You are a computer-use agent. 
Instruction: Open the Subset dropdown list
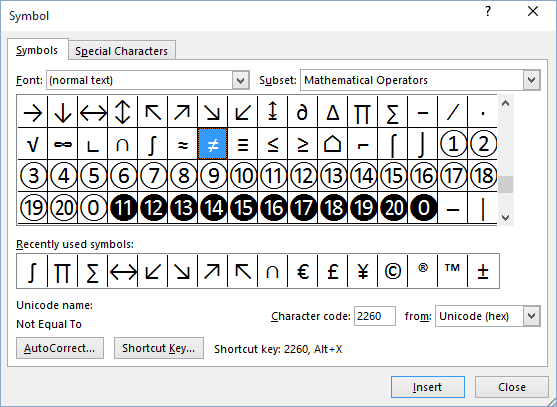[x=531, y=80]
